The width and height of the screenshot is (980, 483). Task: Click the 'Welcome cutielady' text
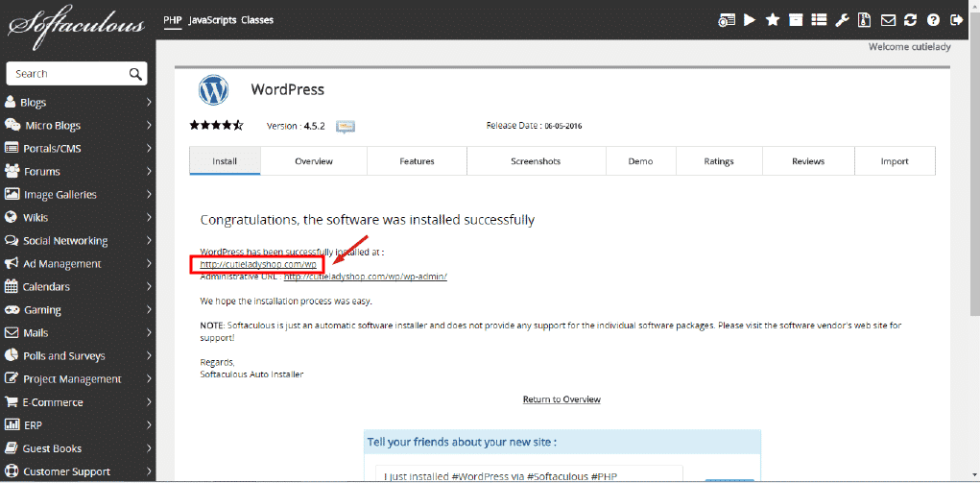click(909, 47)
